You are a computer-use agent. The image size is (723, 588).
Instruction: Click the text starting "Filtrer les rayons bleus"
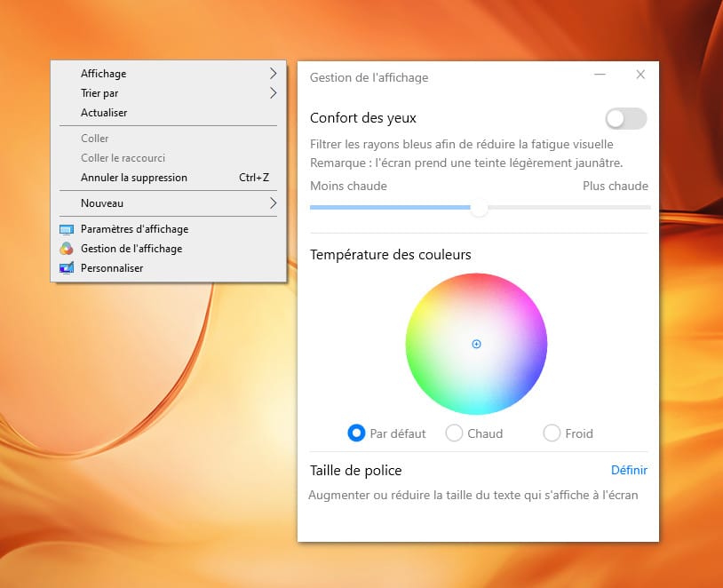pyautogui.click(x=462, y=145)
